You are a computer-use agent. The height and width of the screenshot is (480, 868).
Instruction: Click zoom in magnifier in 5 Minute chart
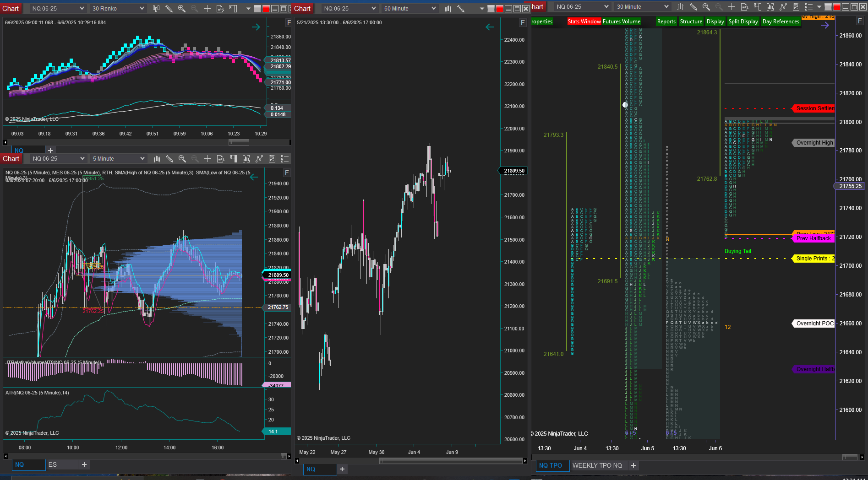coord(182,158)
